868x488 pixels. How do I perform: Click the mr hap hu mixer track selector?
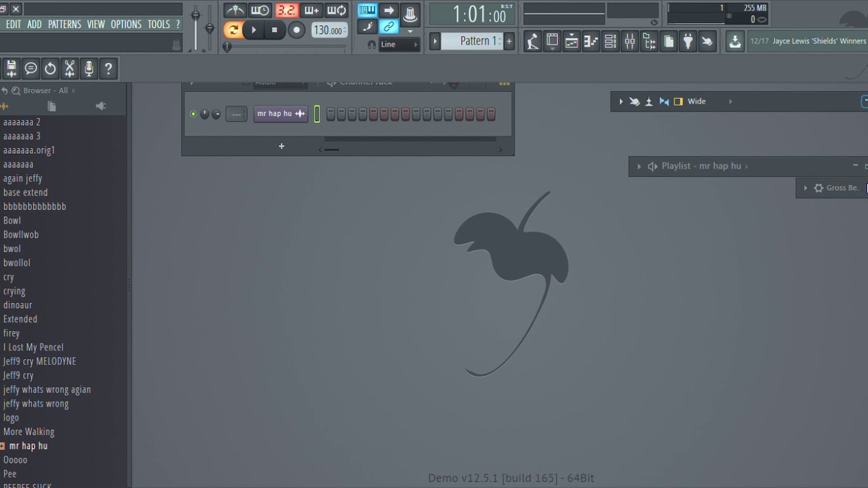(x=236, y=114)
